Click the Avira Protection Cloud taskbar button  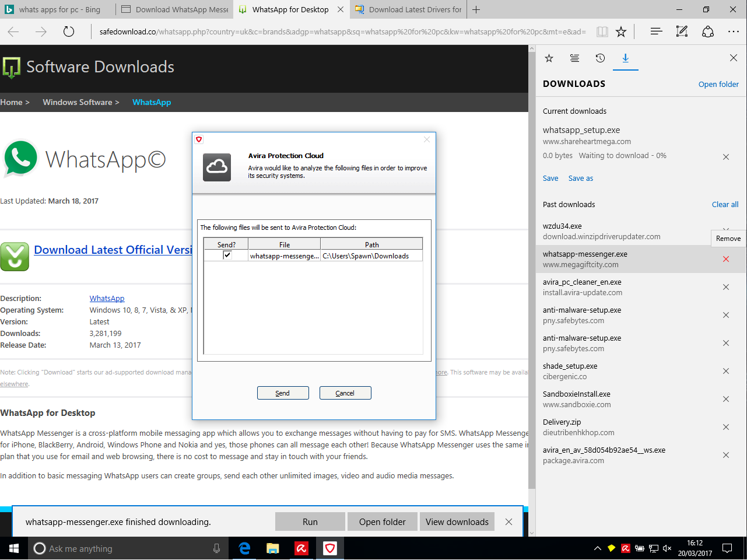click(x=330, y=548)
